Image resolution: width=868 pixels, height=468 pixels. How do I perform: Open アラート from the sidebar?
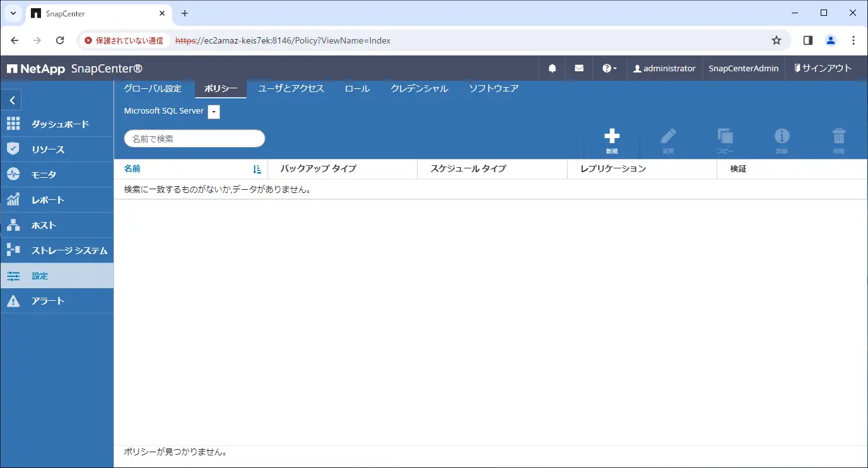[x=57, y=301]
